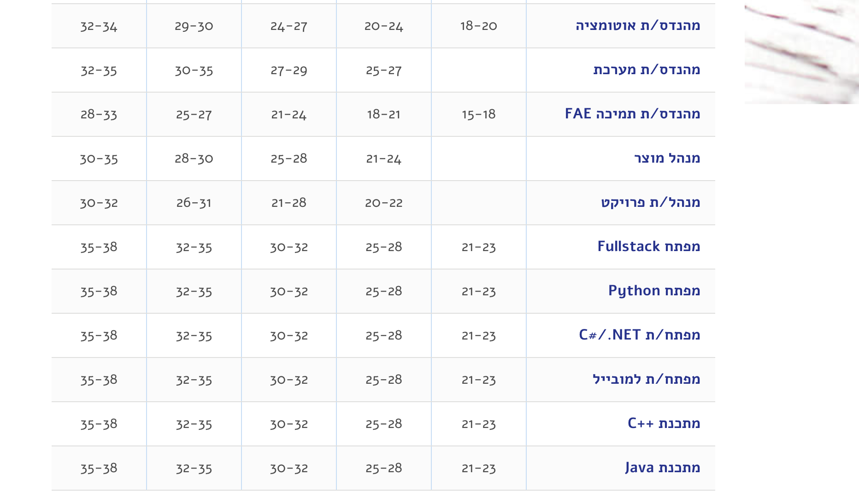
Task: Click the מהנדס/ת מערכת link
Action: (647, 70)
